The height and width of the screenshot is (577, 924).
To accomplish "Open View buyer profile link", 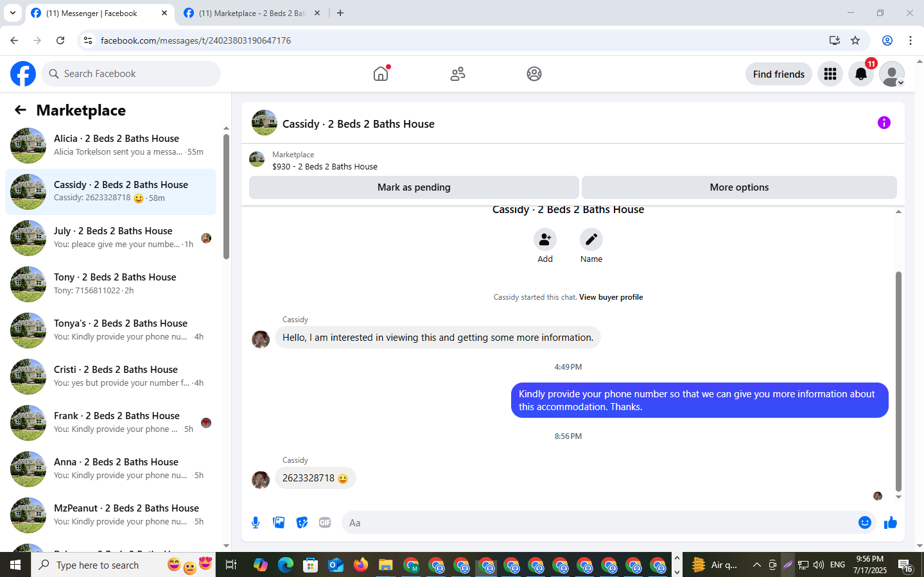I will coord(611,297).
